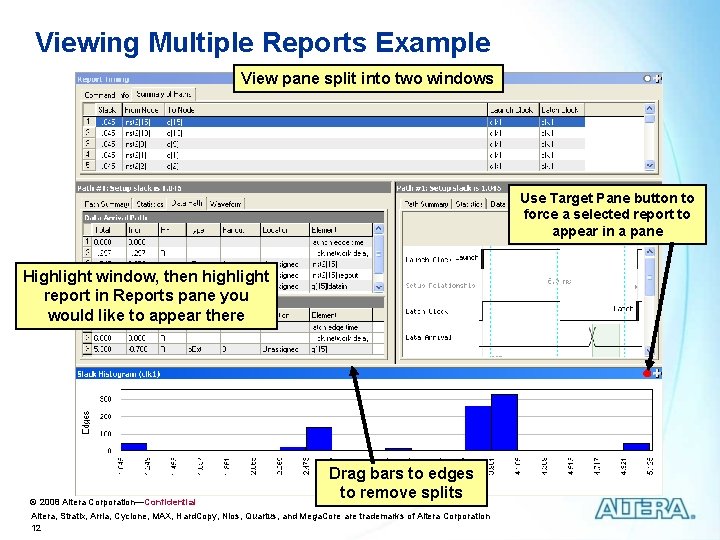Click down arrow of Data Arrival Path scrollbar
This screenshot has width=720, height=540.
(378, 287)
